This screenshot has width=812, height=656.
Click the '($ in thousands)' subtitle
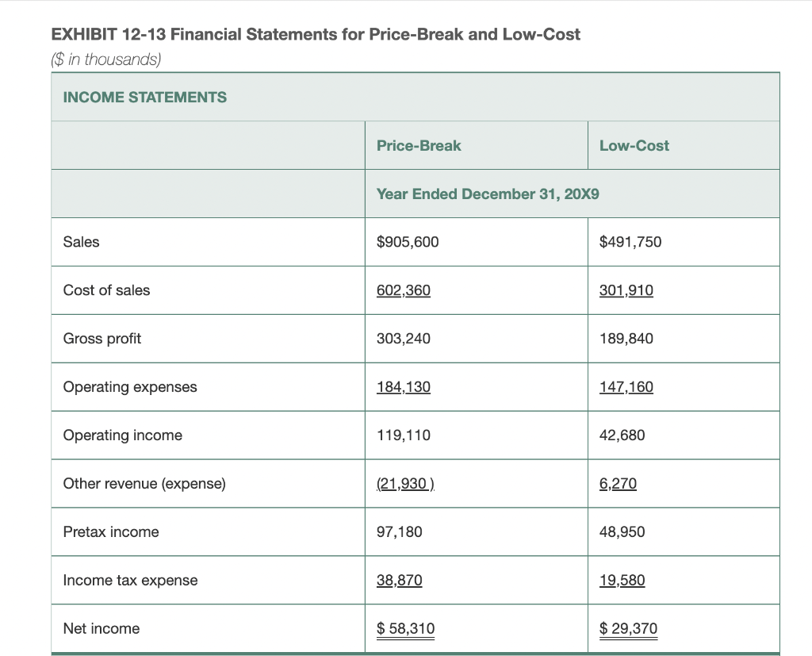(106, 59)
